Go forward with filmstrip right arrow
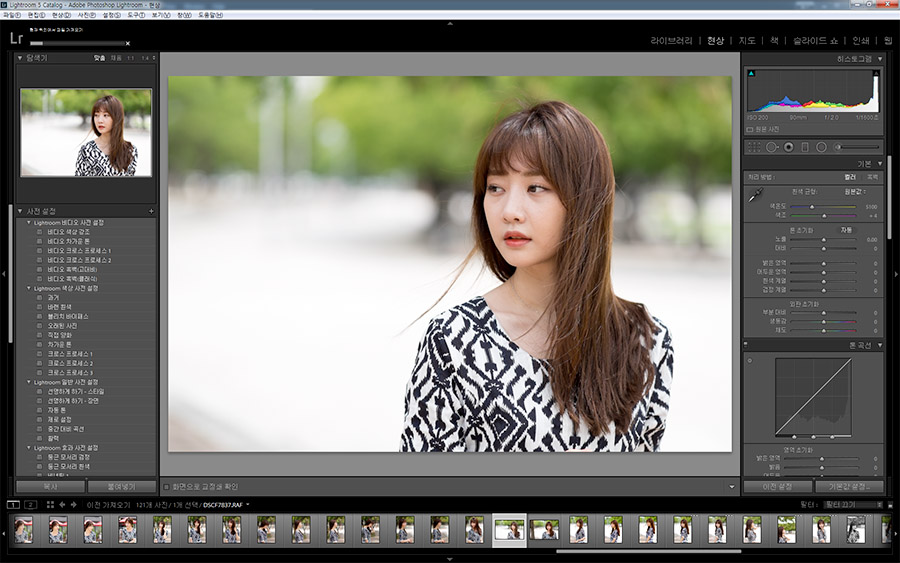 point(73,505)
